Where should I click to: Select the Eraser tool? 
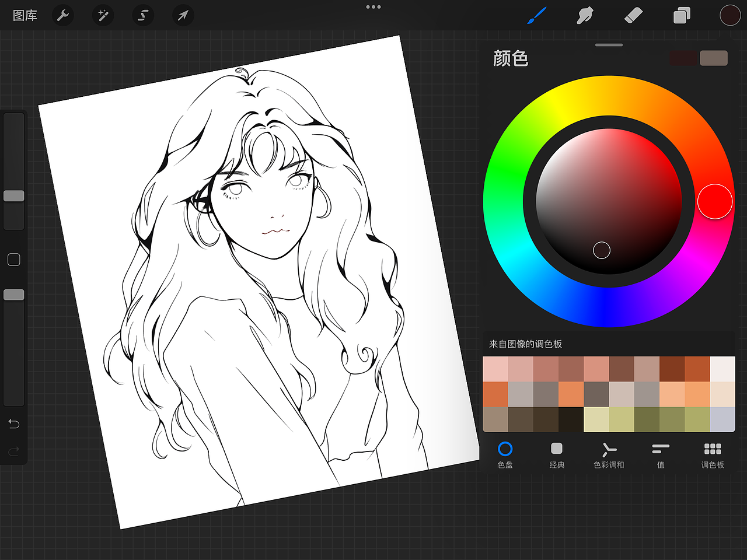[633, 15]
